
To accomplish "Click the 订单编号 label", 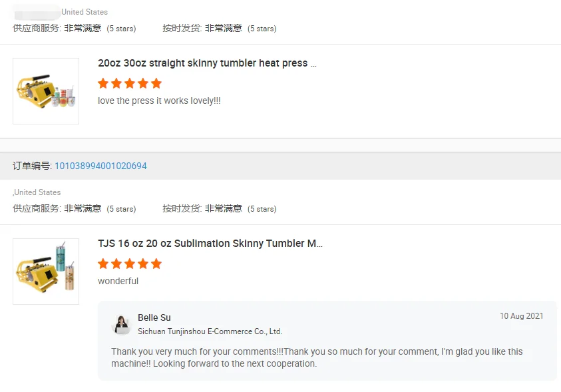I will coord(32,166).
